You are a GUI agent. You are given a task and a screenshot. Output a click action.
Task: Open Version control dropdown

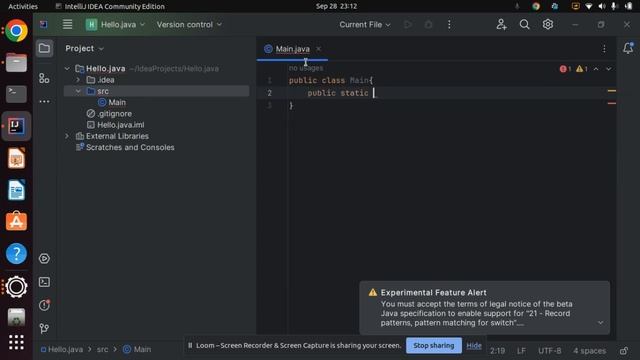[x=189, y=24]
